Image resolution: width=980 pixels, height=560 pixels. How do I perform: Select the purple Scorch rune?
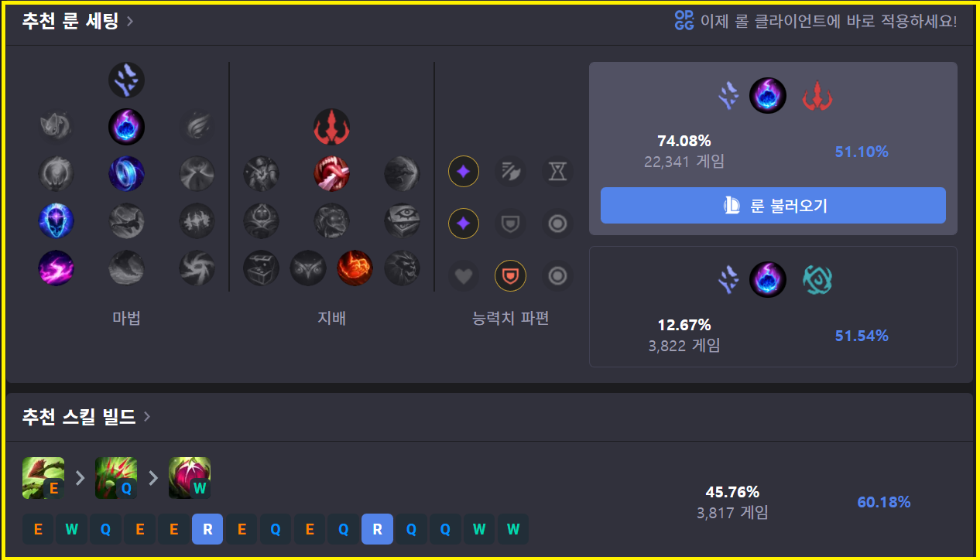[x=57, y=268]
